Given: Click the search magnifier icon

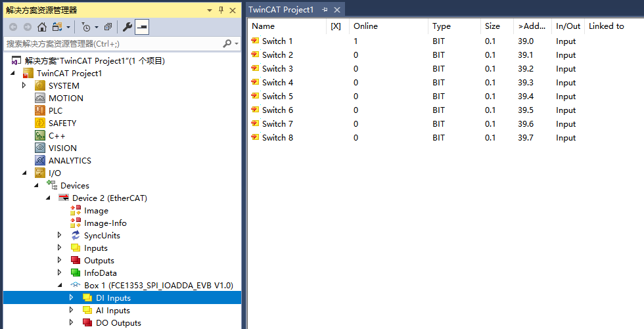Looking at the screenshot, I should point(227,43).
